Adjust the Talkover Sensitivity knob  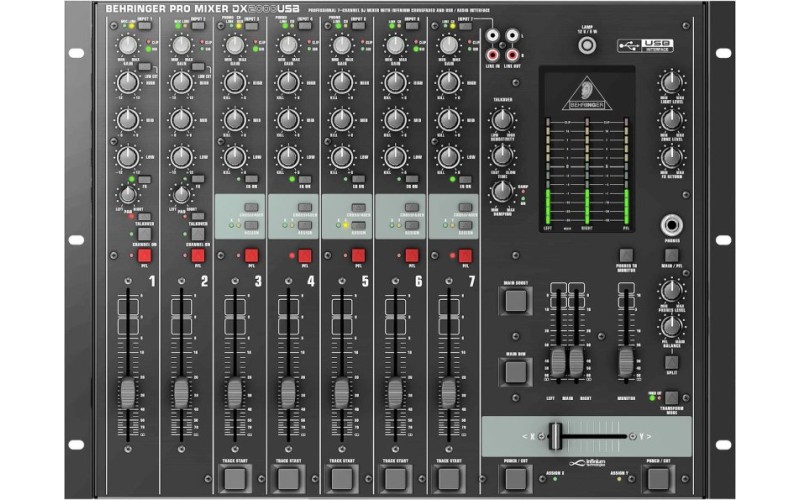[x=502, y=119]
